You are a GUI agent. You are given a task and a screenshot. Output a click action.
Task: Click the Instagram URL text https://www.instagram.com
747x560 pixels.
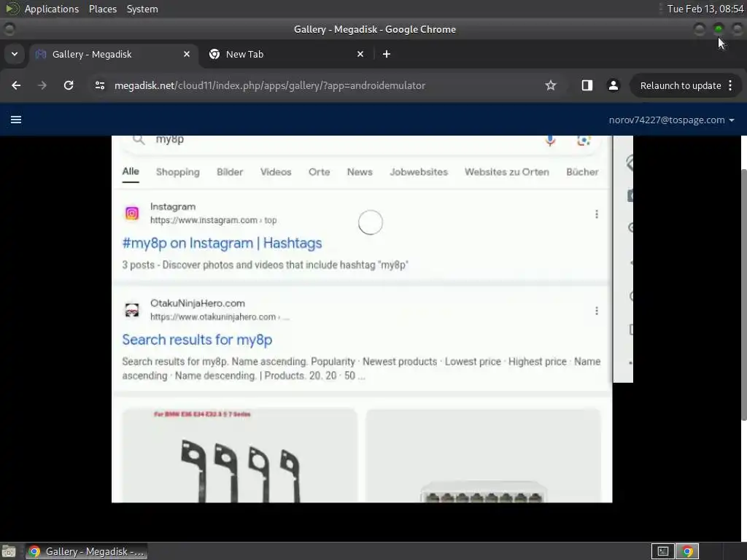pyautogui.click(x=204, y=220)
